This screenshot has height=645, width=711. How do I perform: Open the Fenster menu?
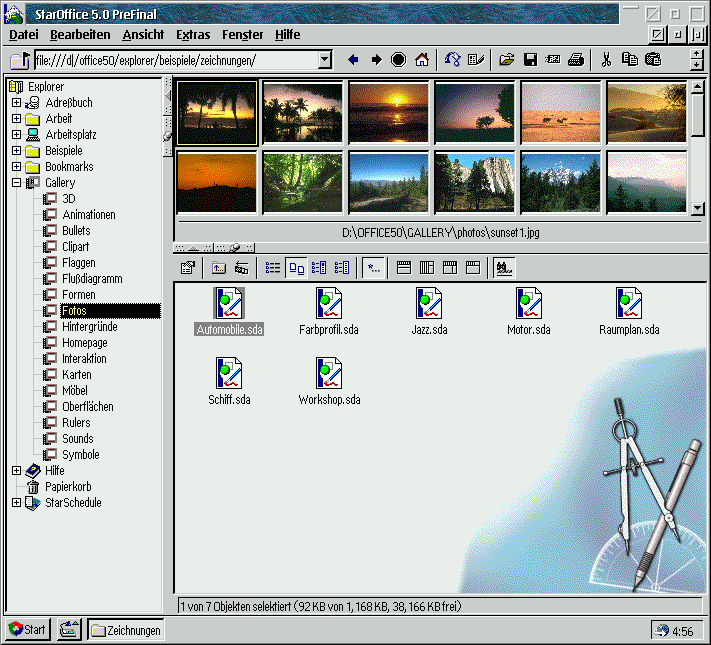click(243, 34)
